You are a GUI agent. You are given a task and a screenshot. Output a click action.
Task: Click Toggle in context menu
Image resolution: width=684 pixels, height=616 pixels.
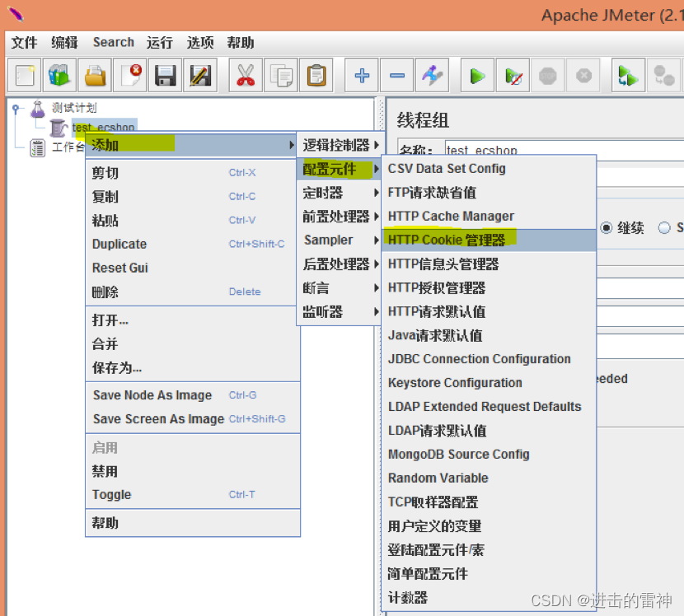point(193,495)
